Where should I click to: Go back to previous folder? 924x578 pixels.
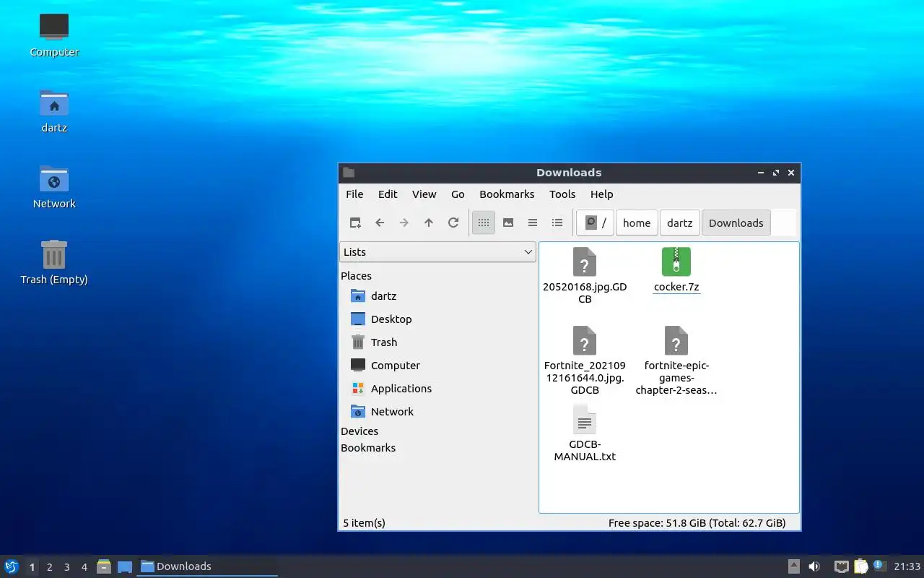pos(380,223)
